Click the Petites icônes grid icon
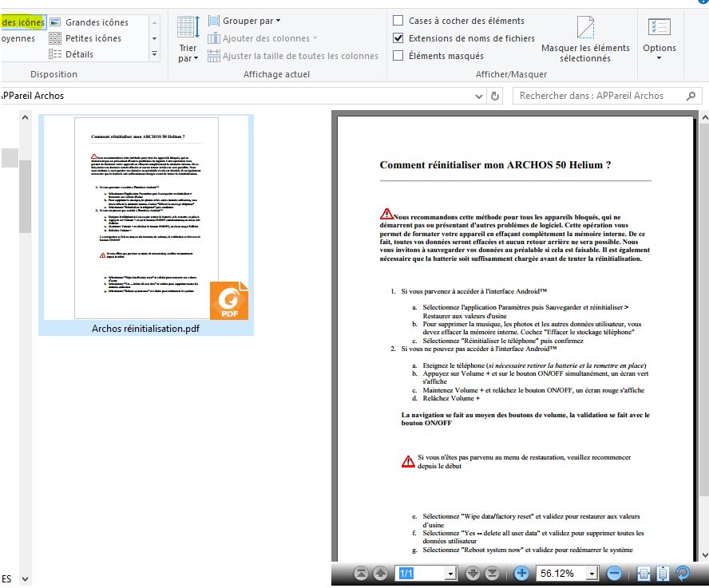The image size is (709, 588). click(x=55, y=38)
